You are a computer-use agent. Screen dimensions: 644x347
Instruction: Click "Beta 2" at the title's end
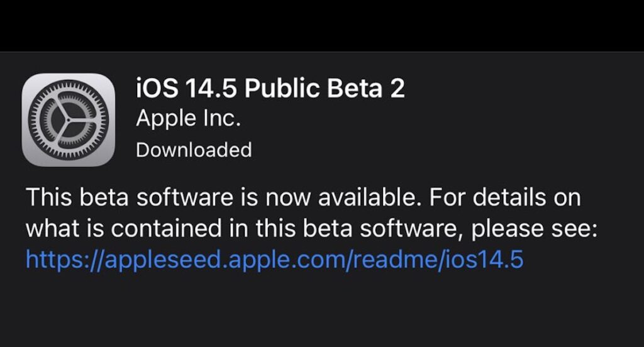tap(365, 89)
